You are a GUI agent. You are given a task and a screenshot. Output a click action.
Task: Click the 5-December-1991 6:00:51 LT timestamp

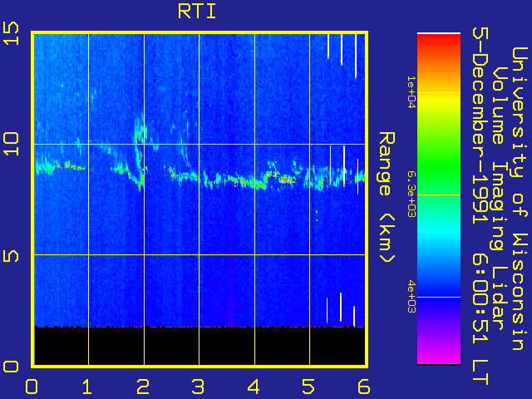coord(480,206)
